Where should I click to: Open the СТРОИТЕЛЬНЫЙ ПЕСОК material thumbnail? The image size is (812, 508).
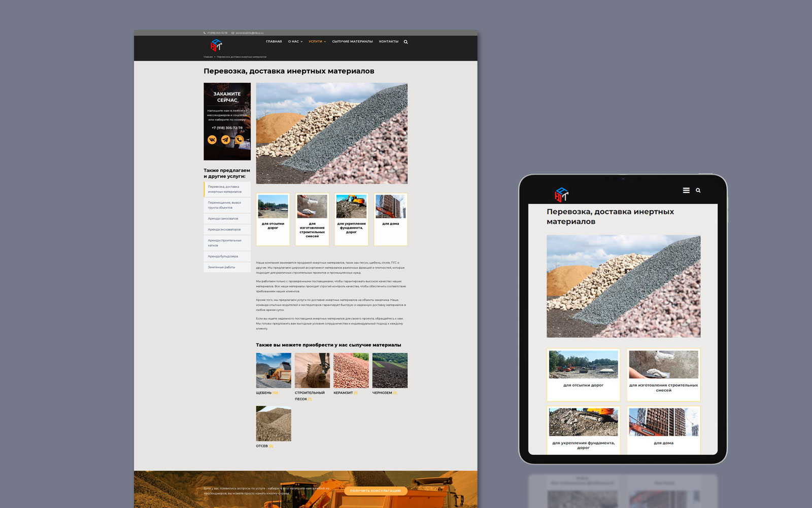[313, 371]
